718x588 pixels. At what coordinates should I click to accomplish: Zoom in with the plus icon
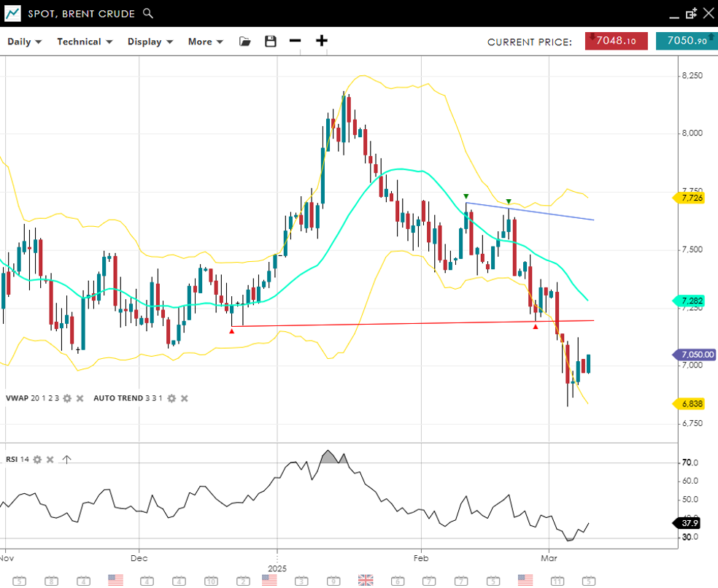321,41
